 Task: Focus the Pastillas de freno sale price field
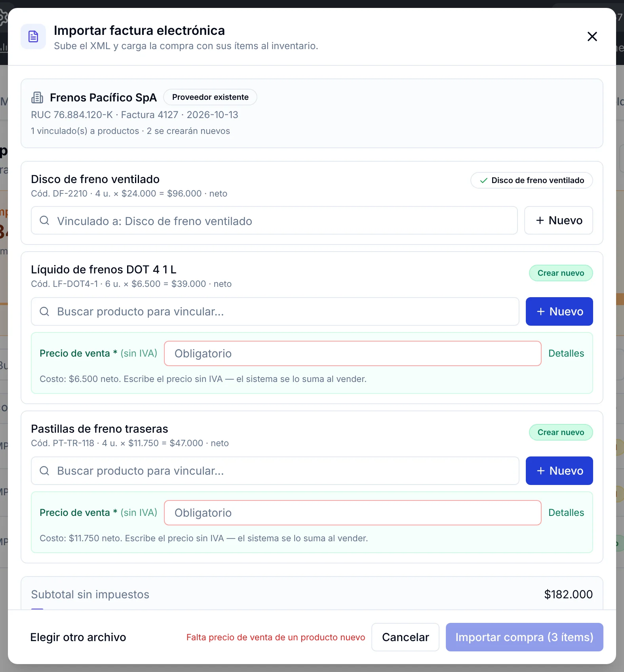click(352, 513)
